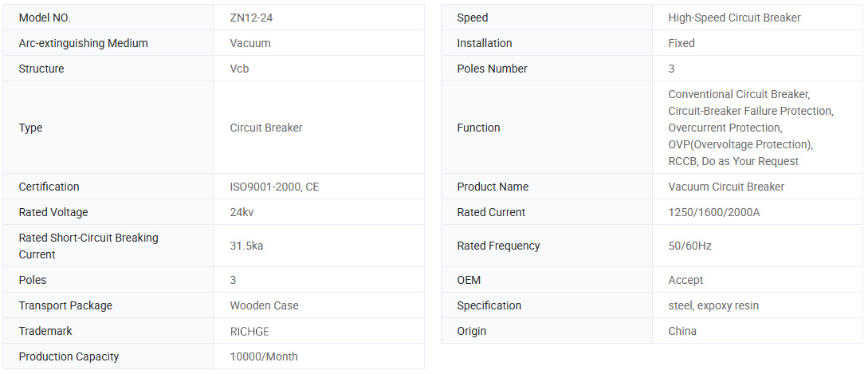Screen dimensions: 868x374
Task: Click the steel, epoxy resin specification value
Action: coord(713,305)
